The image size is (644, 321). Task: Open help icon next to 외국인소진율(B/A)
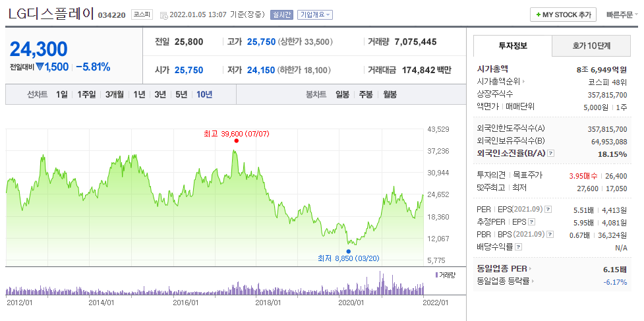pos(551,154)
